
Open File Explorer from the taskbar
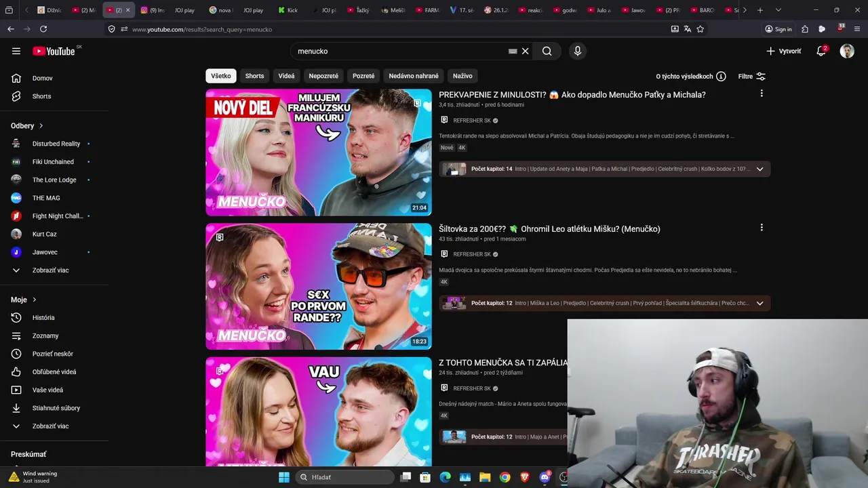pos(485,477)
